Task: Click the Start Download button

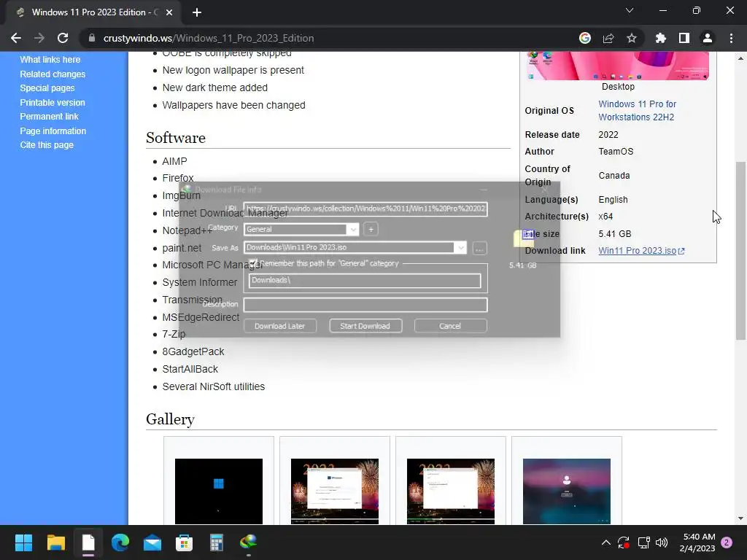Action: pyautogui.click(x=365, y=326)
